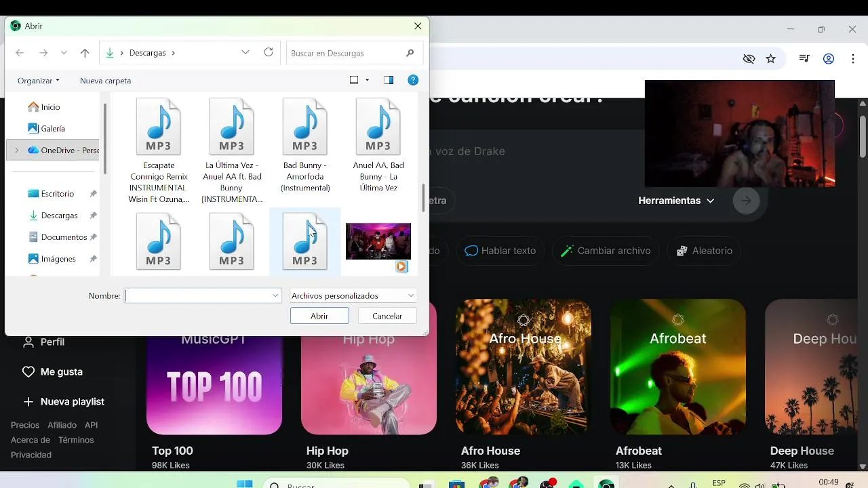Select the Aleatorio chip

pyautogui.click(x=704, y=251)
